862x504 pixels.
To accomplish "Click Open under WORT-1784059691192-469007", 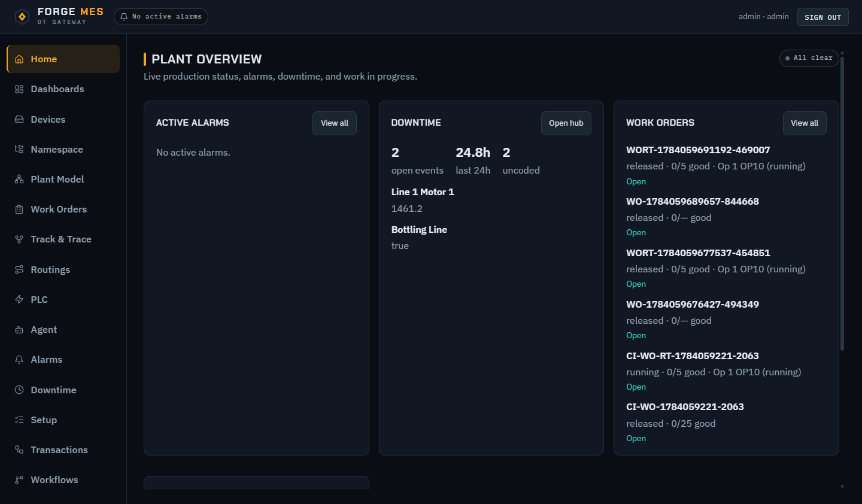I will pos(636,182).
